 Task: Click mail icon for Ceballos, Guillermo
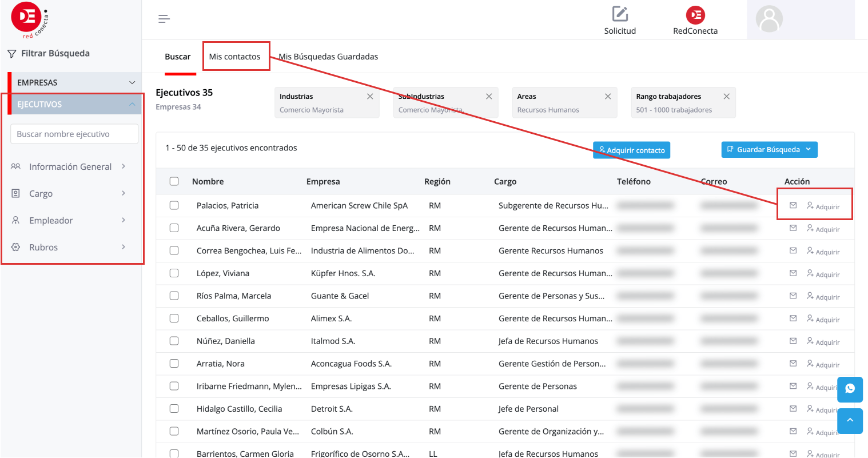pos(793,318)
